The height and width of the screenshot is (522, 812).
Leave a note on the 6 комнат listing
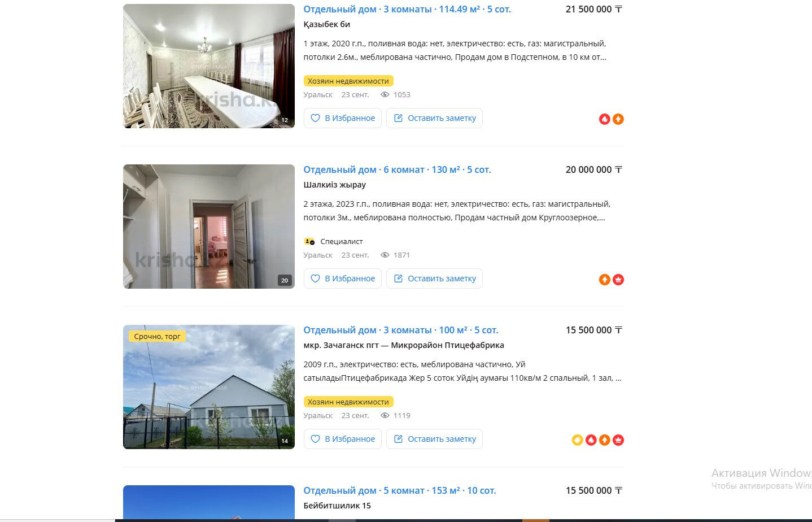434,279
